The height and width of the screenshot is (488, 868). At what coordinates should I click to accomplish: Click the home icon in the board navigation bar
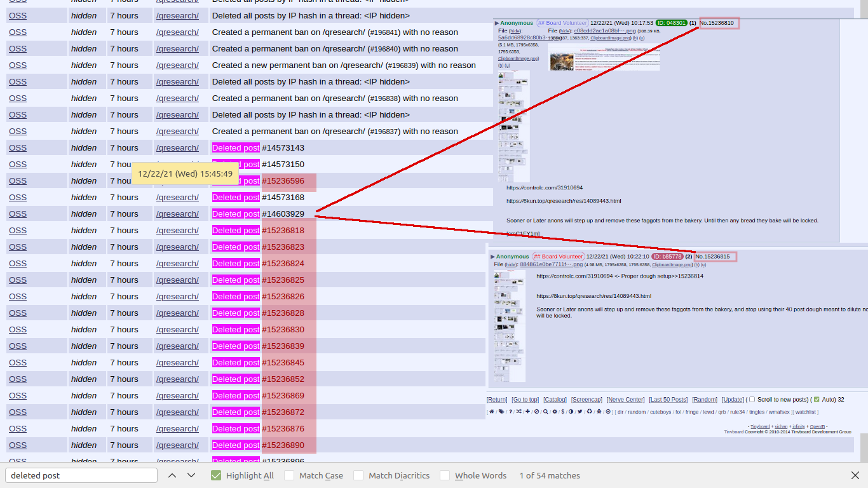(x=492, y=412)
